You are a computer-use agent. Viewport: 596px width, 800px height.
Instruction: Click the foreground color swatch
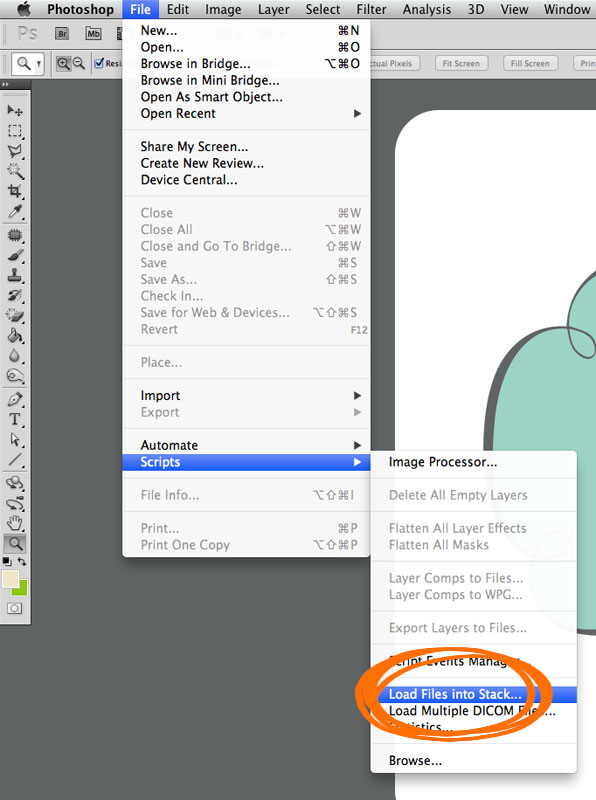coord(10,580)
